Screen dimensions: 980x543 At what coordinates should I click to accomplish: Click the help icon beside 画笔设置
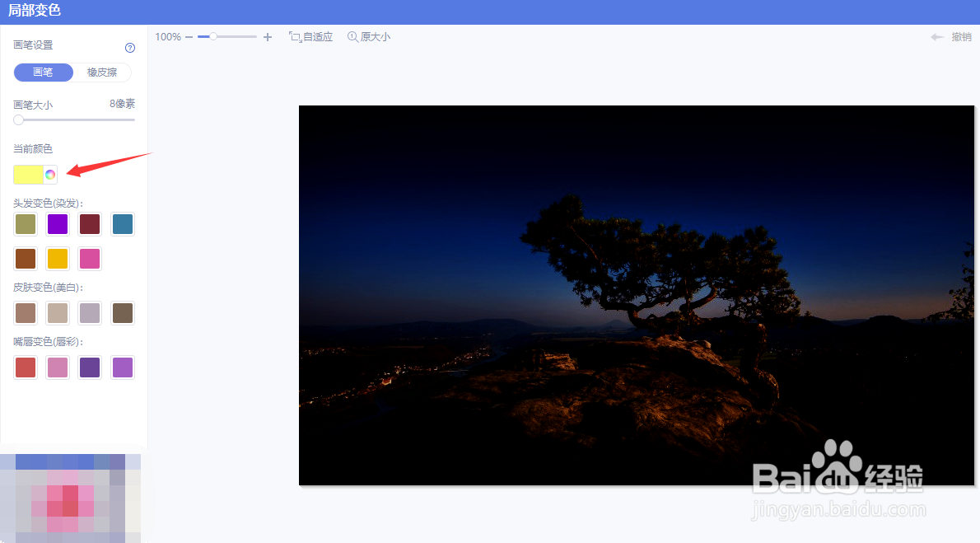pyautogui.click(x=129, y=47)
